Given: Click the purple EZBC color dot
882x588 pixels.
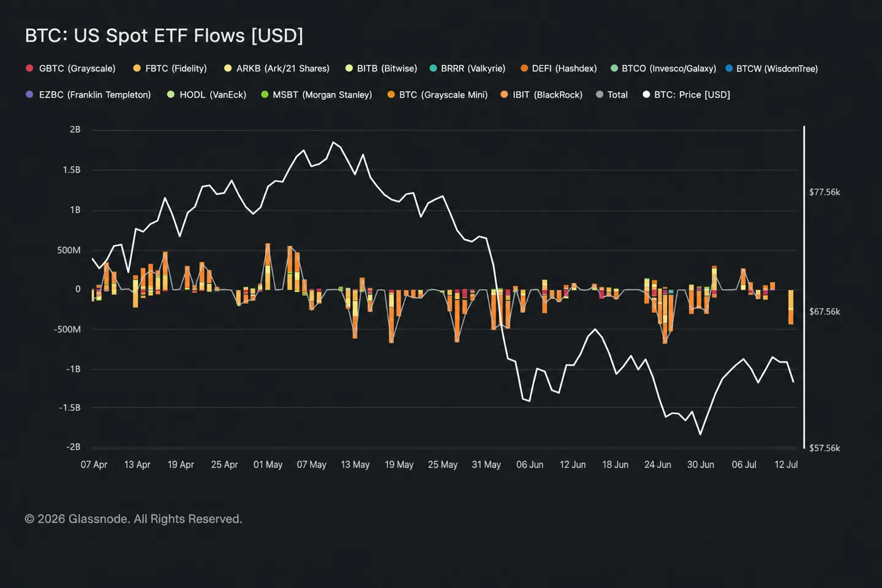Looking at the screenshot, I should click(29, 94).
